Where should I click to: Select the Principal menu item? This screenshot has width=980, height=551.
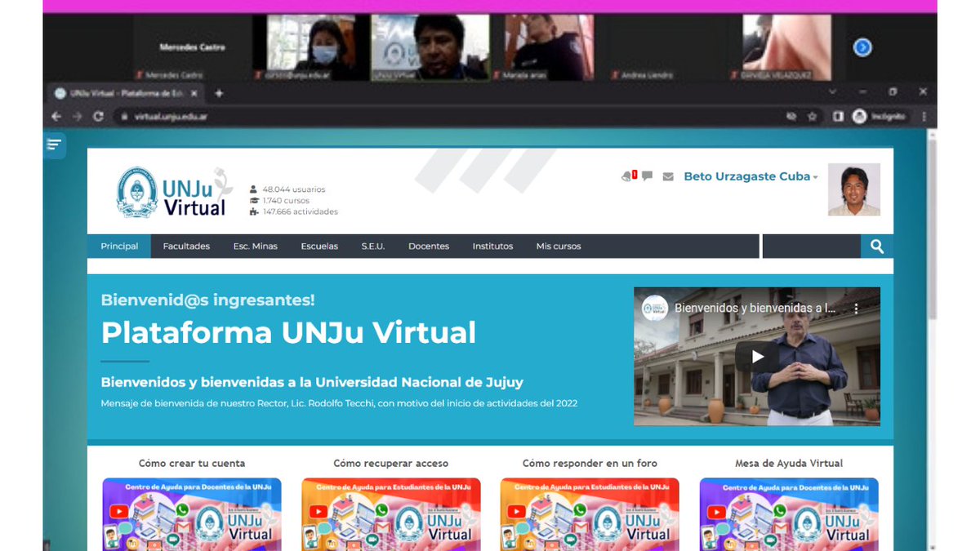pyautogui.click(x=119, y=246)
